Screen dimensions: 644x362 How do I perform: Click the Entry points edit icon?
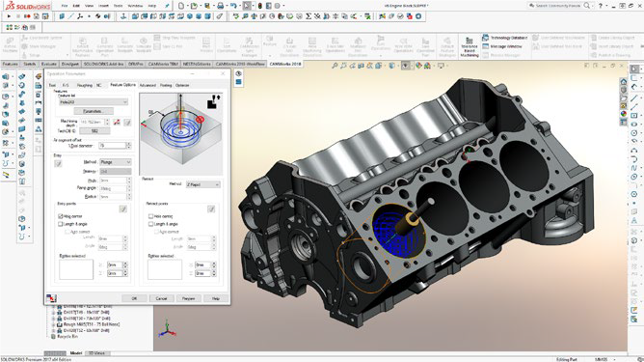[x=122, y=209]
